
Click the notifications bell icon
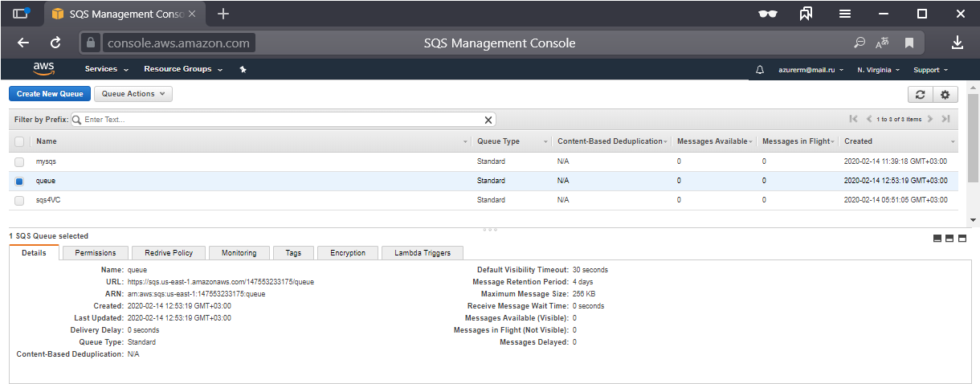(x=760, y=70)
